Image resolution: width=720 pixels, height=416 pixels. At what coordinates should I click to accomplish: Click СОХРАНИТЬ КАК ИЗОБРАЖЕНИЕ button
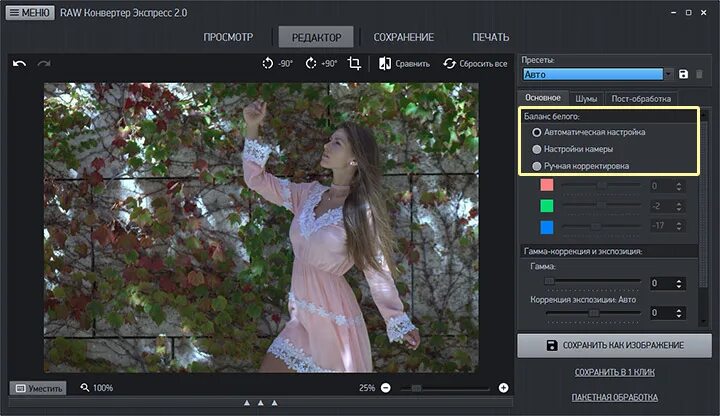pos(614,345)
